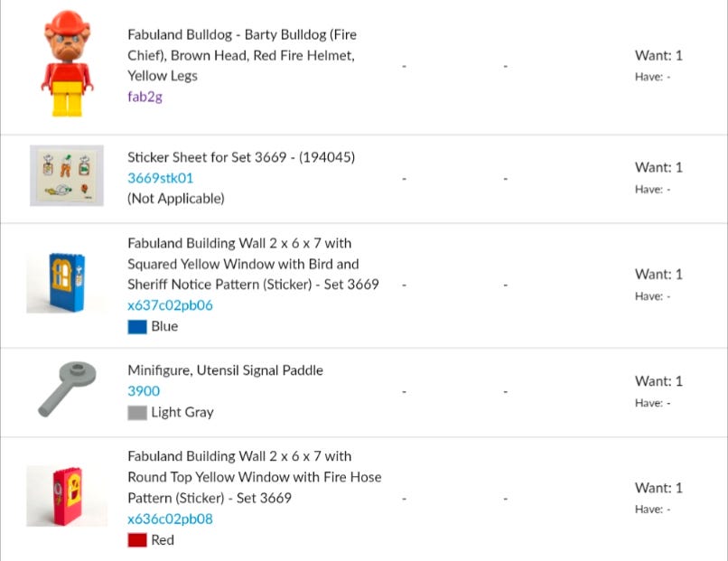Click the Blue color swatch
The height and width of the screenshot is (561, 728).
coord(137,327)
